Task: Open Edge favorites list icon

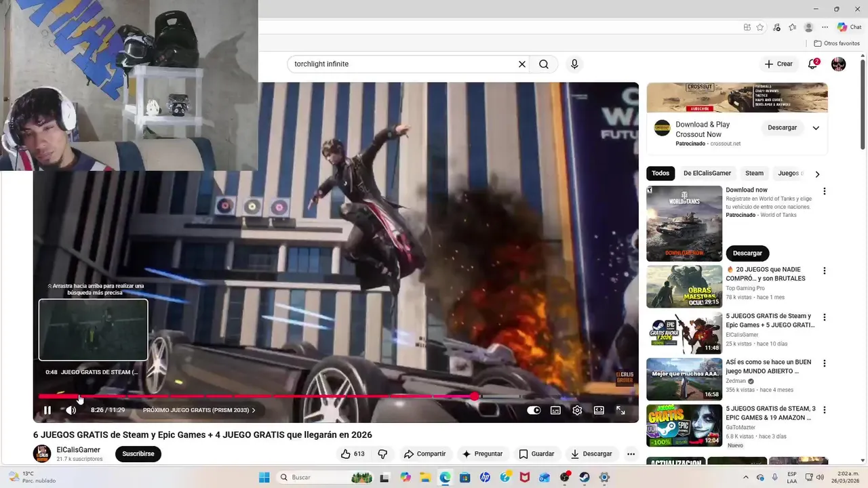Action: (x=792, y=27)
